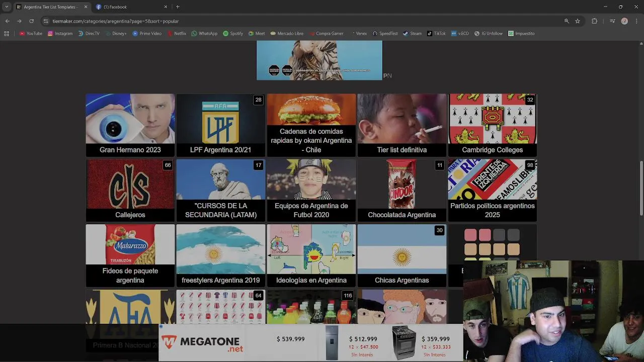Viewport: 644px width, 362px height.
Task: Open the Prime Video bookmark
Action: pos(147,34)
